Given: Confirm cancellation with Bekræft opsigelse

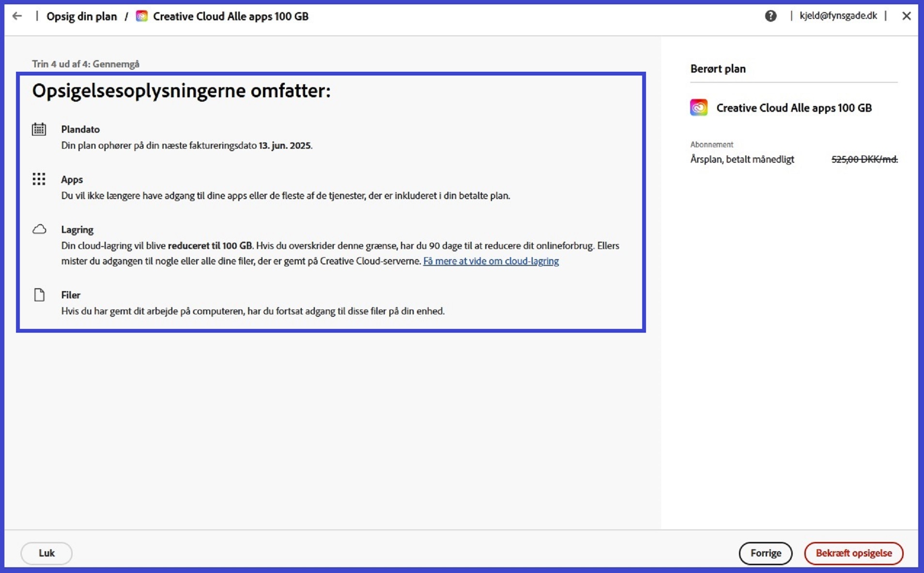Looking at the screenshot, I should click(854, 553).
